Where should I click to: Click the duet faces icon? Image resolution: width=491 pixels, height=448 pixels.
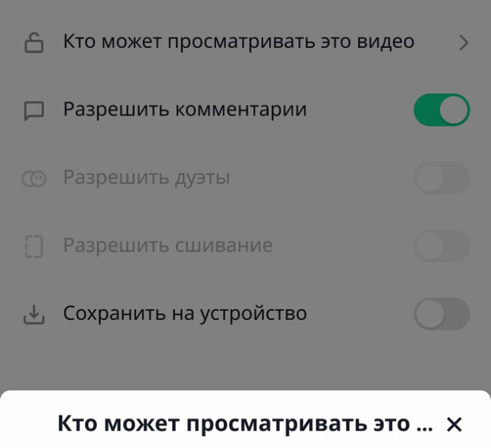[33, 179]
